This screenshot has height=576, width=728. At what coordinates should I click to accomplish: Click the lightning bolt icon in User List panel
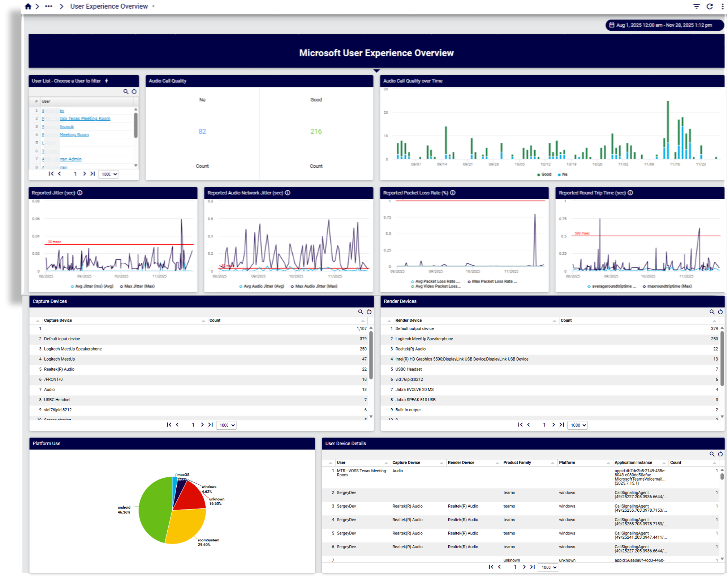107,81
